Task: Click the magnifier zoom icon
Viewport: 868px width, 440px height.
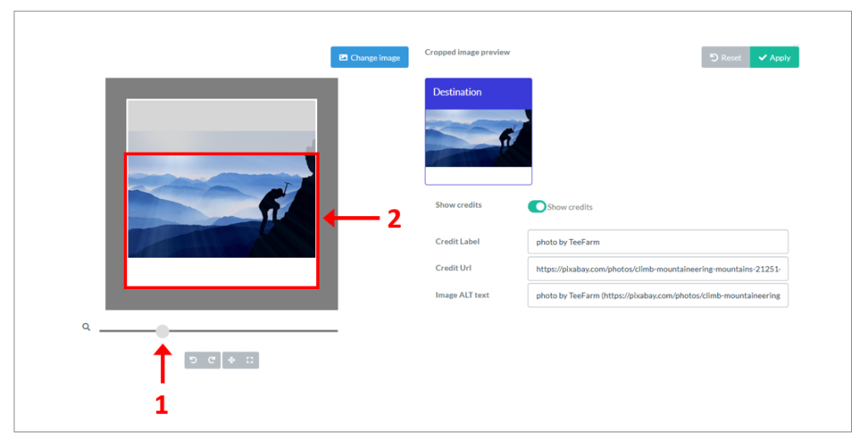Action: pos(86,326)
